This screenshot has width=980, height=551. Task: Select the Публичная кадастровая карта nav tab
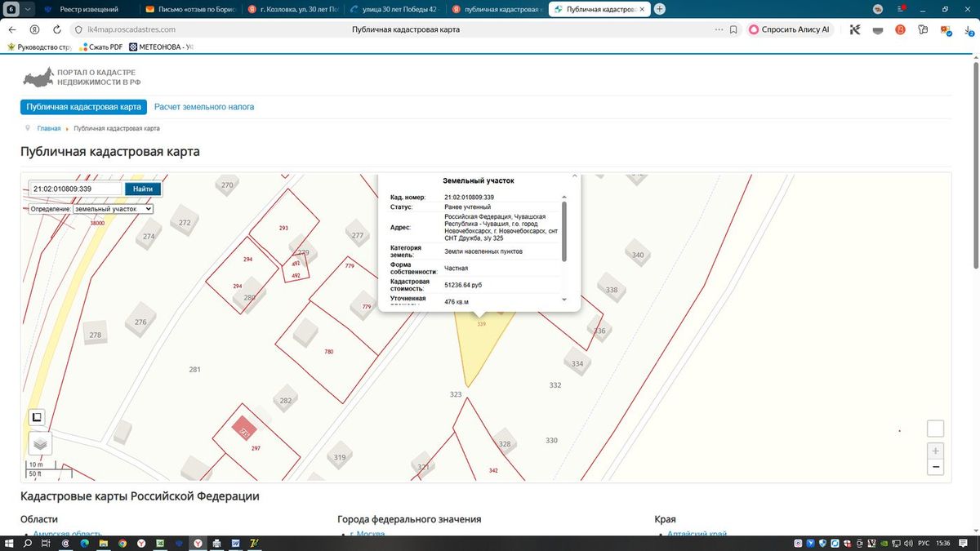[83, 107]
